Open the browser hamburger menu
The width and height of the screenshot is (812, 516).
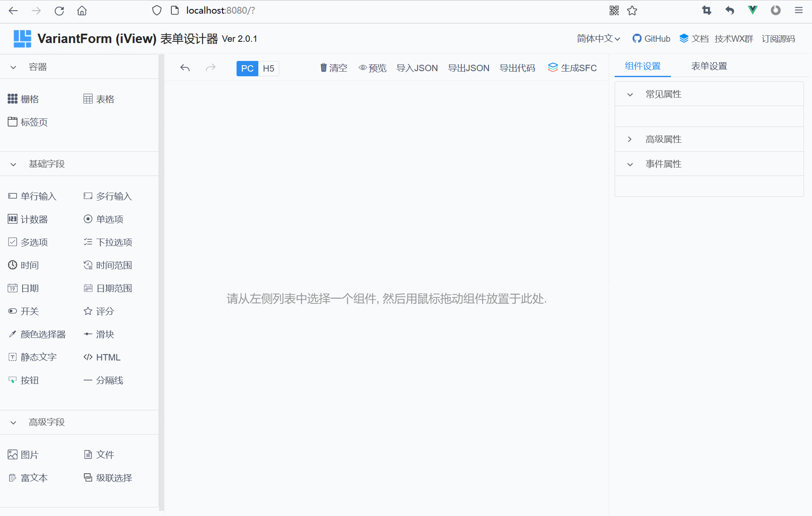799,10
